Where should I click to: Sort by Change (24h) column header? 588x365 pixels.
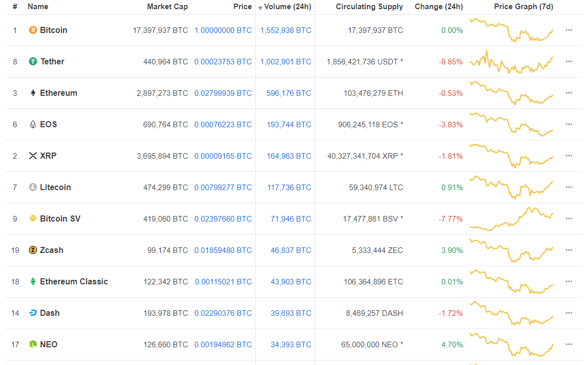click(438, 7)
